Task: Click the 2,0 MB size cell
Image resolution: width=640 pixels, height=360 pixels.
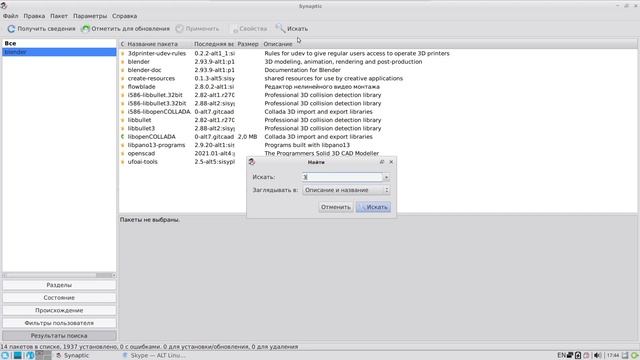Action: (247, 137)
